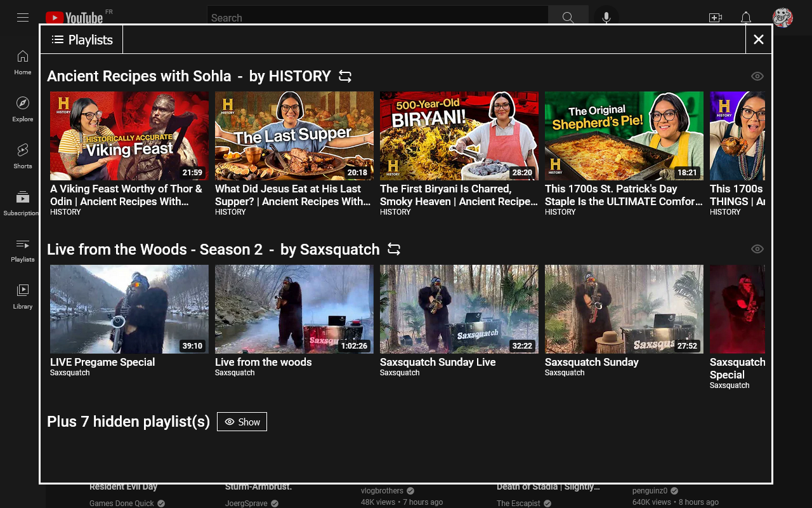Open penguinz0 channel in background page
Viewport: 812px width, 508px height.
(x=650, y=491)
